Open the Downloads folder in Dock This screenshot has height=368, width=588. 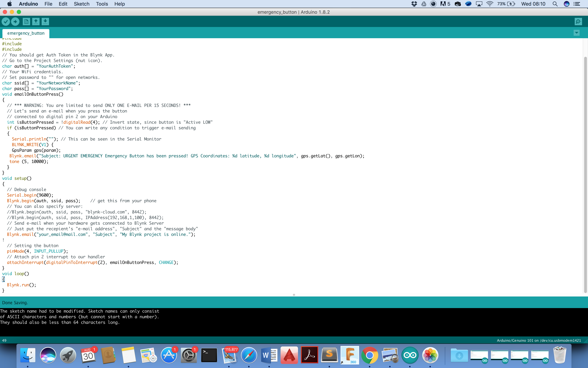pyautogui.click(x=459, y=355)
